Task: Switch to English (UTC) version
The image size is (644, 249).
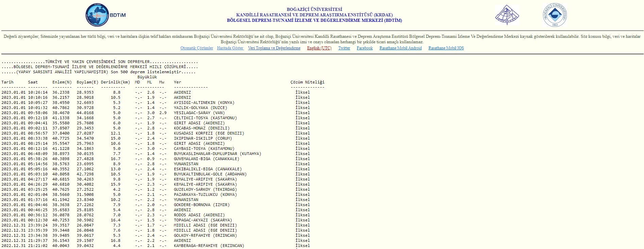Action: [319, 48]
